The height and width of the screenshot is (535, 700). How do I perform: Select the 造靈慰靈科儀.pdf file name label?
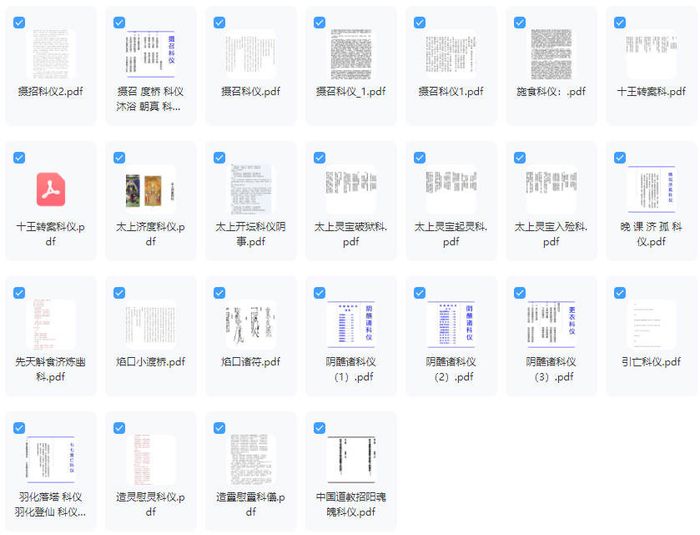[250, 504]
